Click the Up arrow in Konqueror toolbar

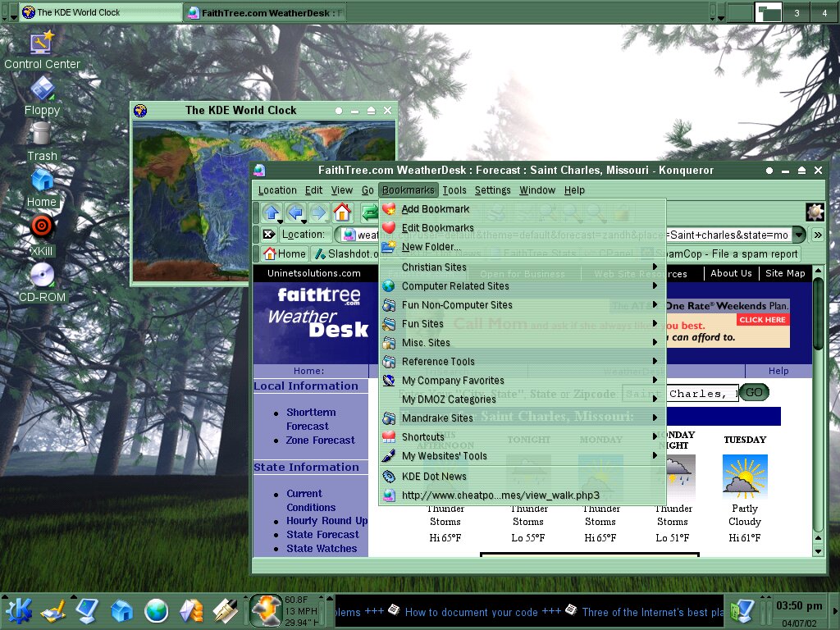[x=272, y=212]
